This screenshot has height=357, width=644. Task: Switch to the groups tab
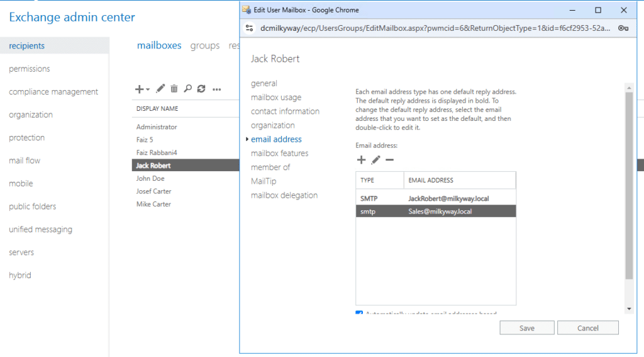(x=204, y=46)
